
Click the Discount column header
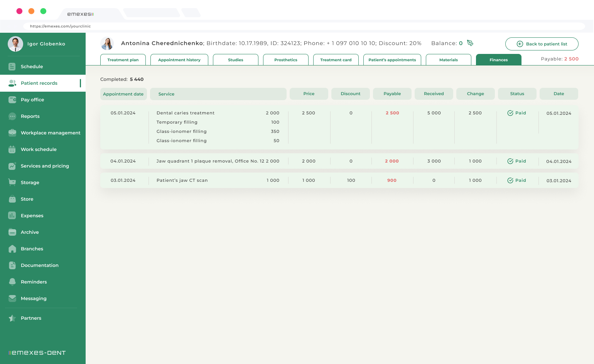click(x=351, y=94)
